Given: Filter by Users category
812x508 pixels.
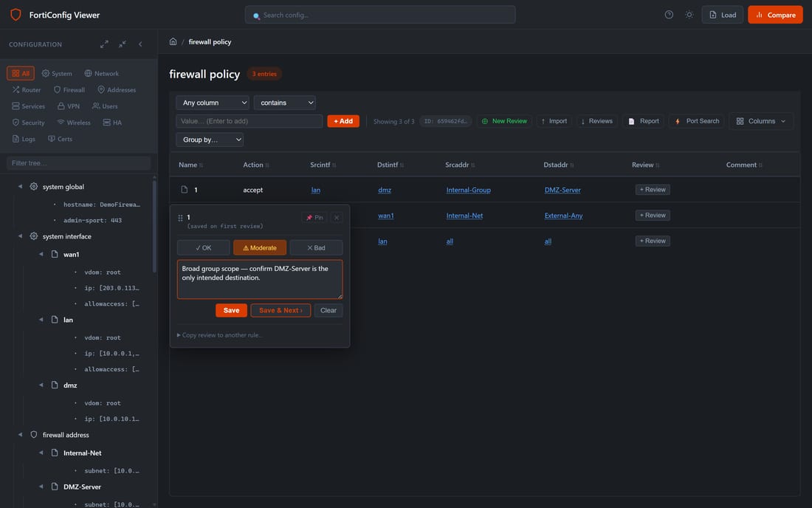Looking at the screenshot, I should 105,106.
